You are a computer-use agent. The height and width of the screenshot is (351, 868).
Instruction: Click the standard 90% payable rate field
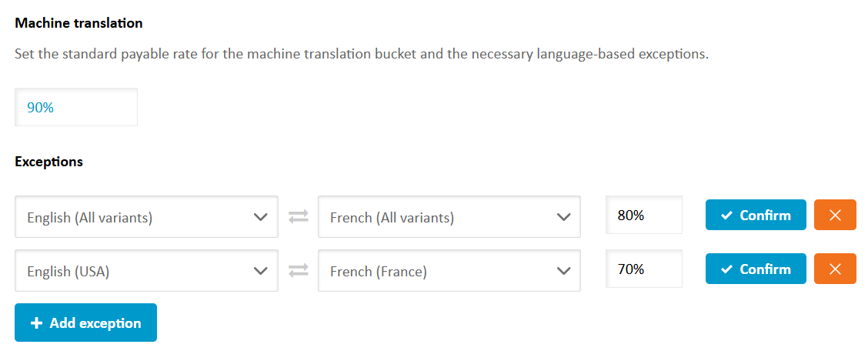76,108
